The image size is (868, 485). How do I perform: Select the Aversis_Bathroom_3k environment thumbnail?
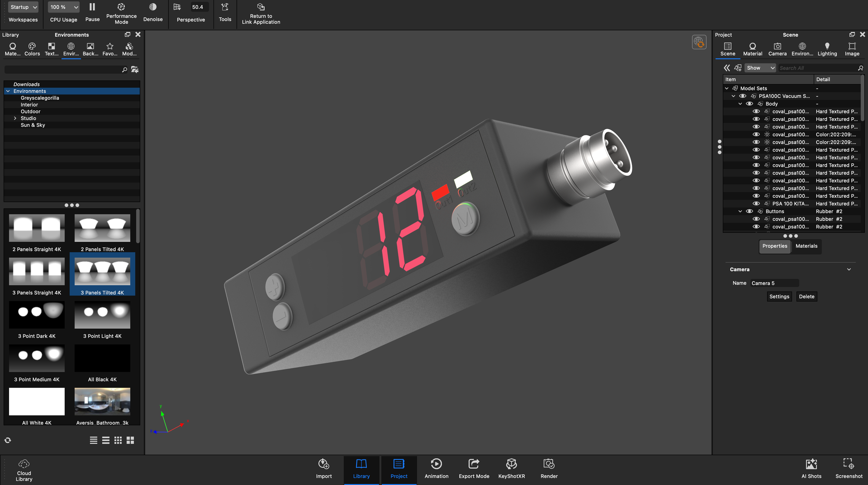point(102,401)
